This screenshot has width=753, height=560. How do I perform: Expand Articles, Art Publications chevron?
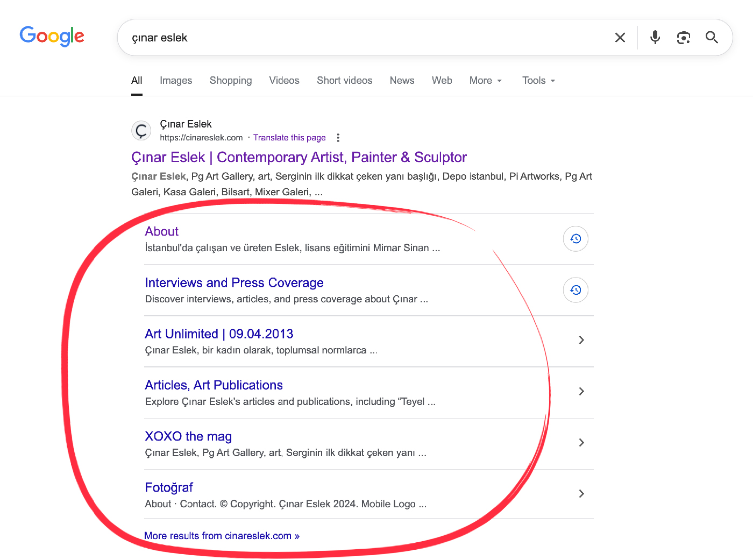tap(581, 391)
